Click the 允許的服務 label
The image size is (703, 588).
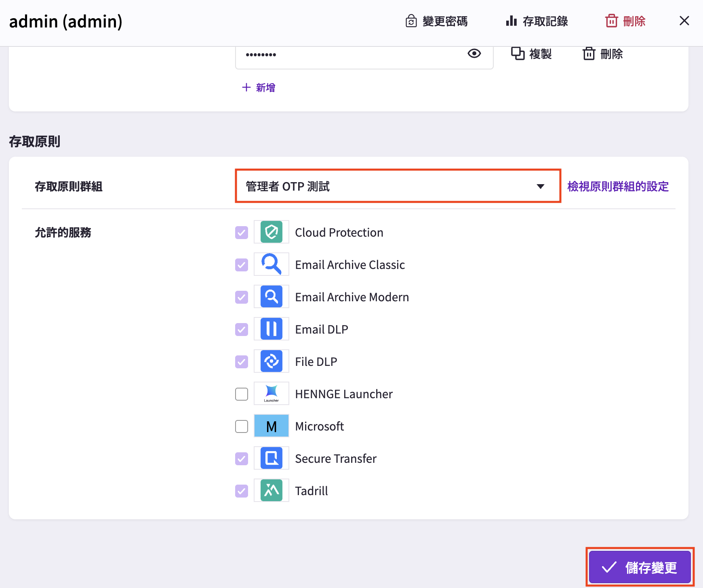click(x=63, y=232)
